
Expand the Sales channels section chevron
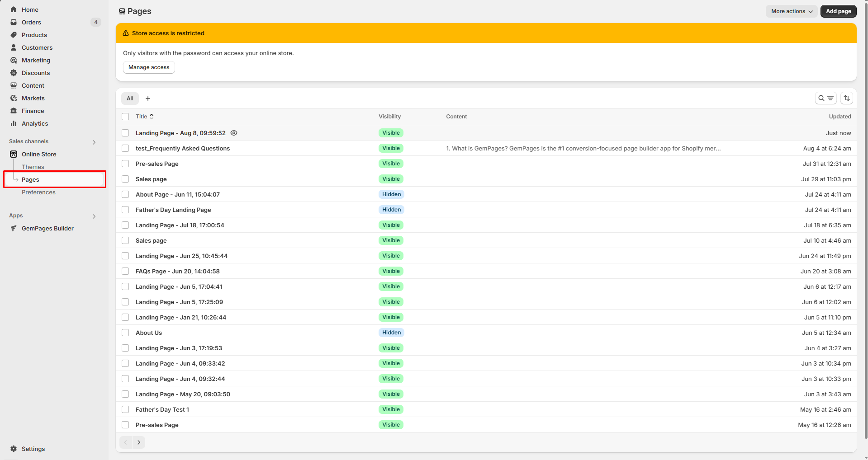(94, 142)
